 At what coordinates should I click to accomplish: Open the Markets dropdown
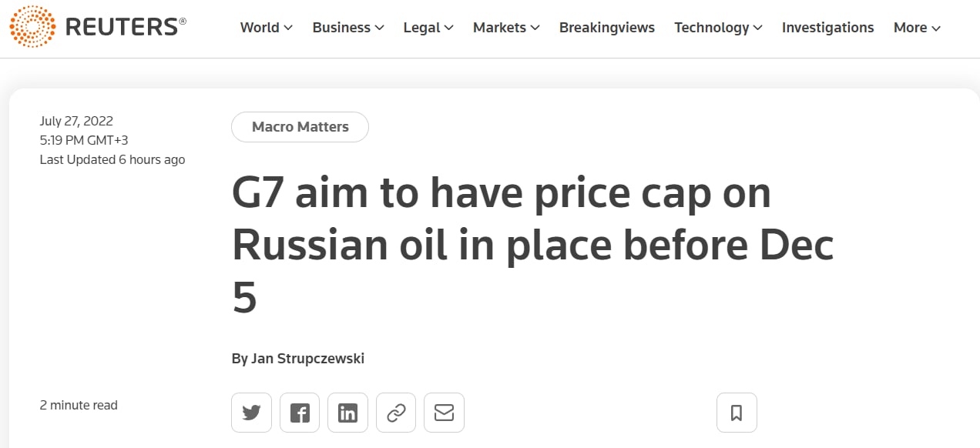(x=506, y=28)
